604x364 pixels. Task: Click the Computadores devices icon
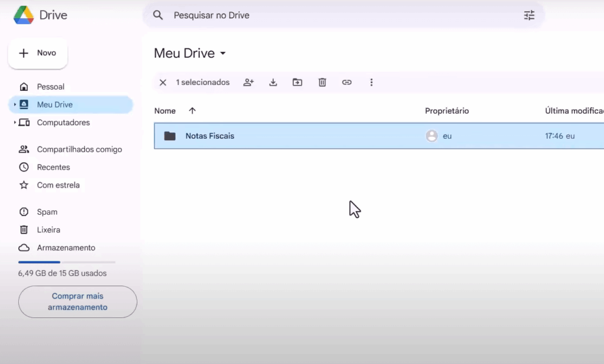point(24,123)
